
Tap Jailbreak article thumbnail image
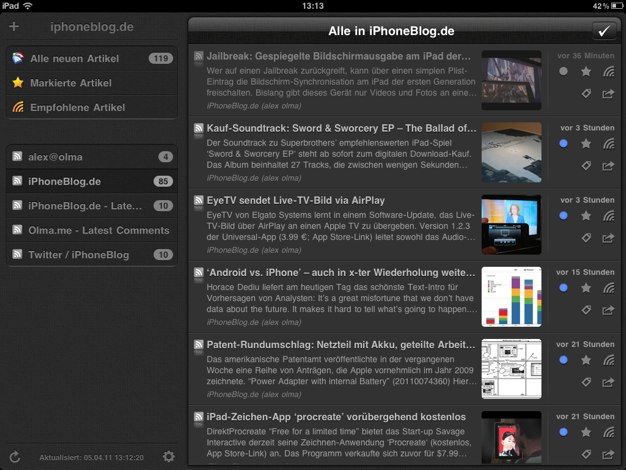511,80
